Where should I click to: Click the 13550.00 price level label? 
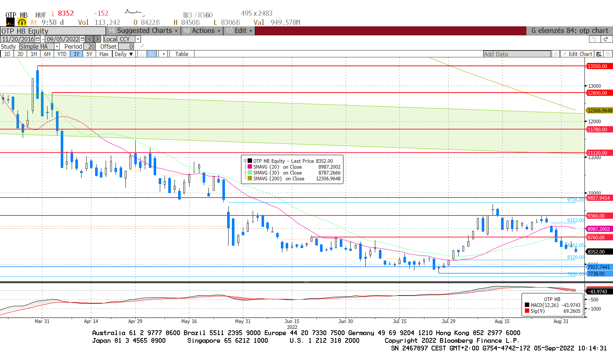[599, 66]
